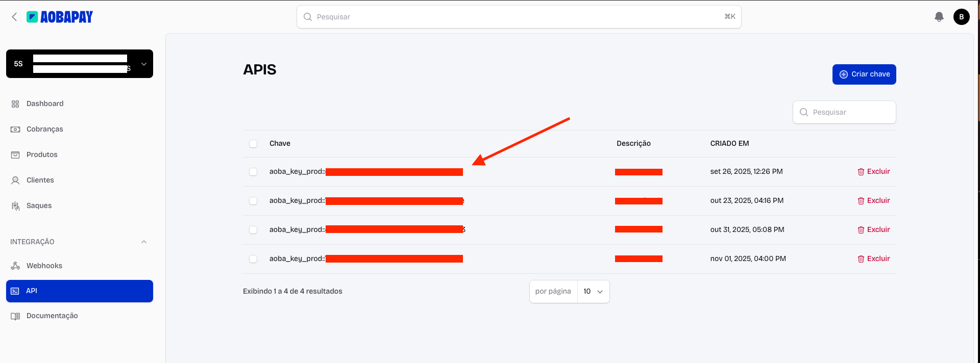Viewport: 980px width, 363px height.
Task: Check the key created out 23, 2025
Action: [253, 201]
